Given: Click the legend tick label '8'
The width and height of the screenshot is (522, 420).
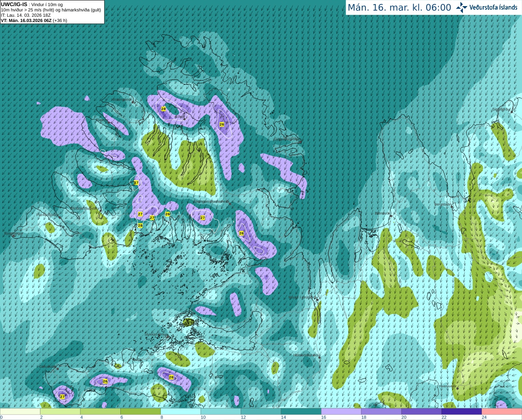Looking at the screenshot, I should coord(162,417).
